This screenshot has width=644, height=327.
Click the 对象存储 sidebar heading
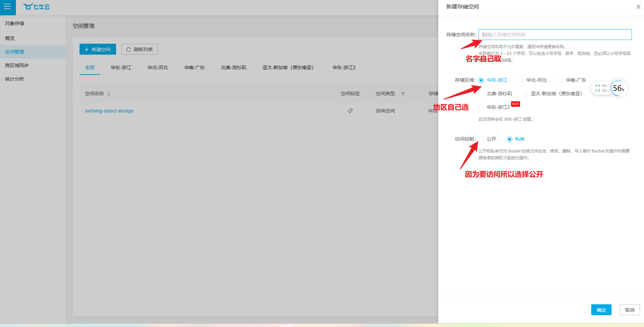pos(15,23)
